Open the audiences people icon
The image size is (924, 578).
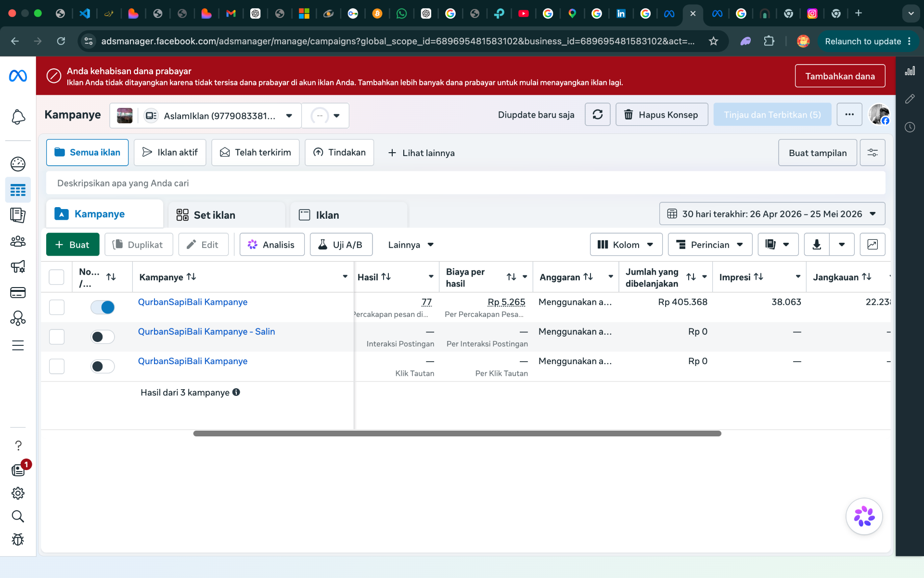coord(18,241)
